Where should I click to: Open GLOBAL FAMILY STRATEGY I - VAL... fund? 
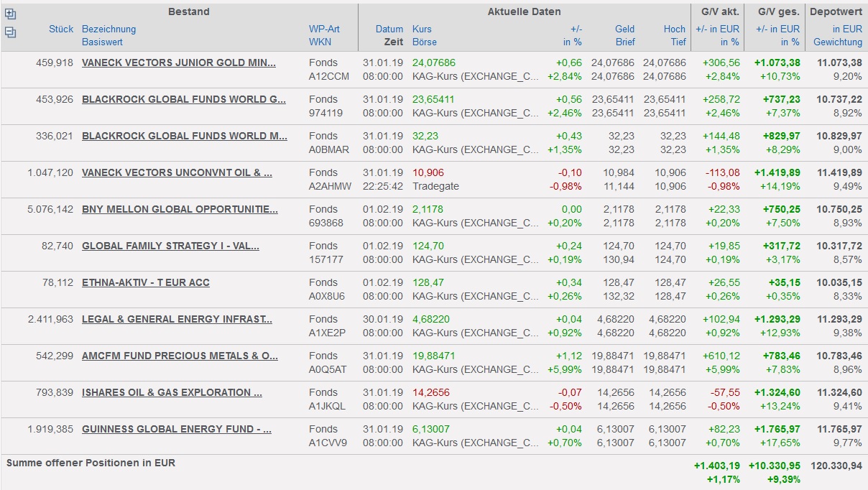coord(171,246)
